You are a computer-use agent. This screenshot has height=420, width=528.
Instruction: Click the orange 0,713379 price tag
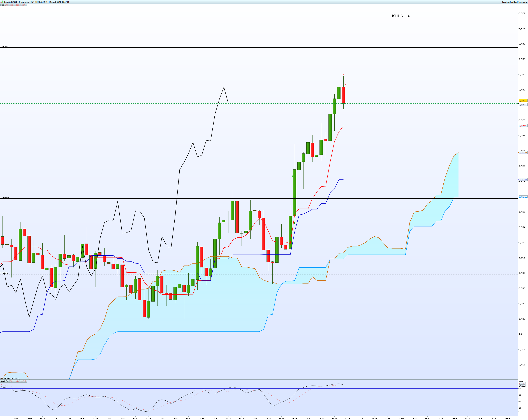[x=523, y=153]
